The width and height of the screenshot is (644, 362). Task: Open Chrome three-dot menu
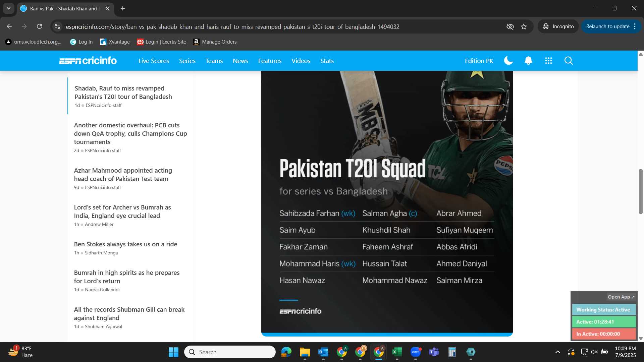tap(635, 26)
